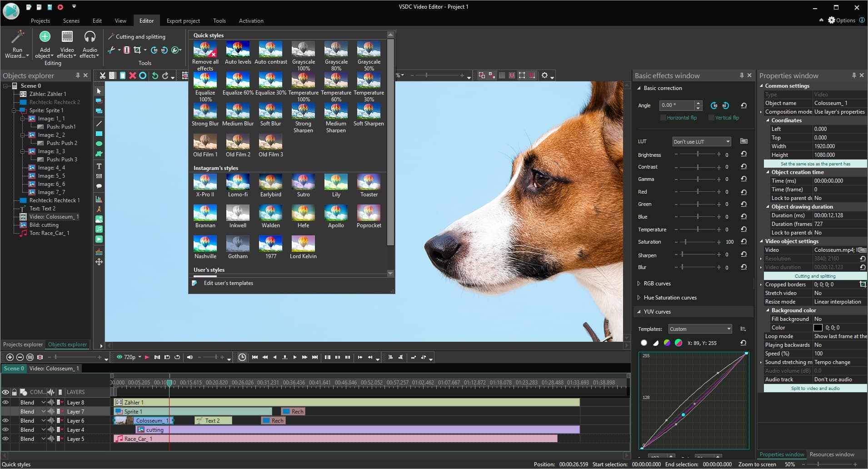Open the LUT dropdown

point(701,141)
